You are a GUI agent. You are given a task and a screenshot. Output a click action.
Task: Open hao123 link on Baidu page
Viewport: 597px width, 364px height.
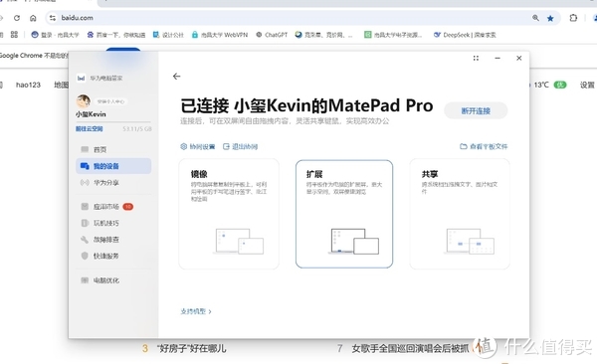(x=28, y=85)
